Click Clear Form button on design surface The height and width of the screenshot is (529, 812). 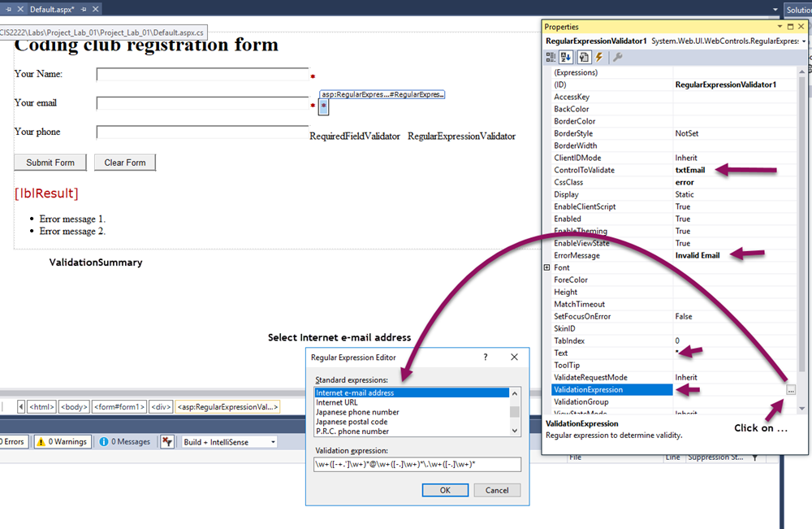pos(125,163)
